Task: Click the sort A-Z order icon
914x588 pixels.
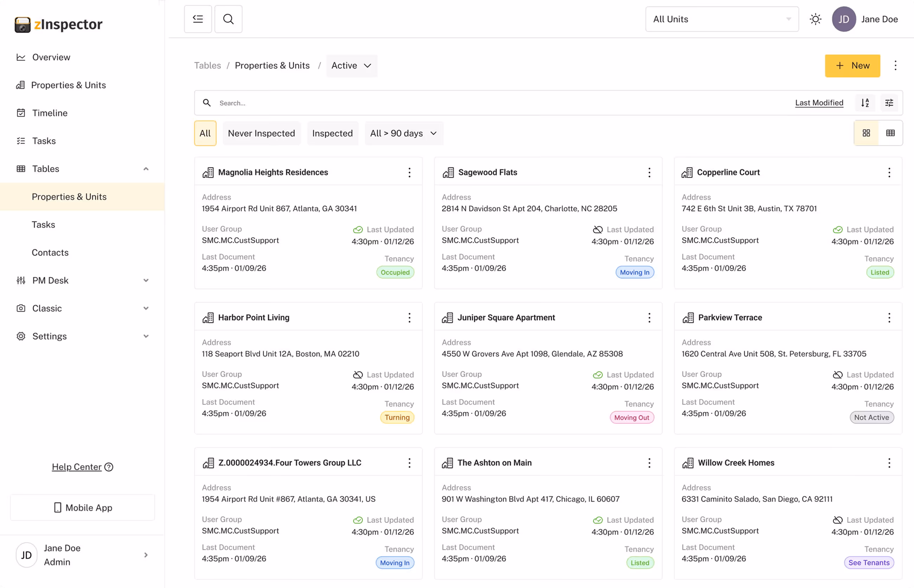Action: 865,103
